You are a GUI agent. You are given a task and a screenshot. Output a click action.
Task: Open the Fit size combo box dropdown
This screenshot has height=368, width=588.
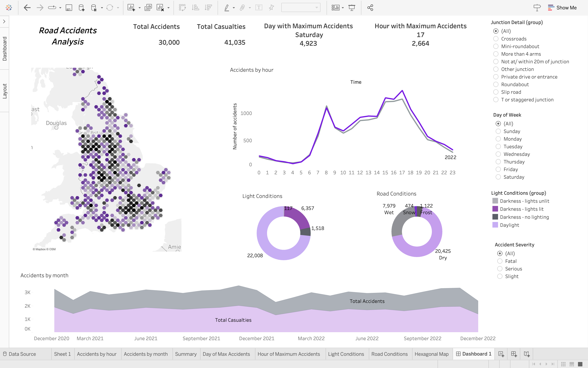(x=316, y=8)
